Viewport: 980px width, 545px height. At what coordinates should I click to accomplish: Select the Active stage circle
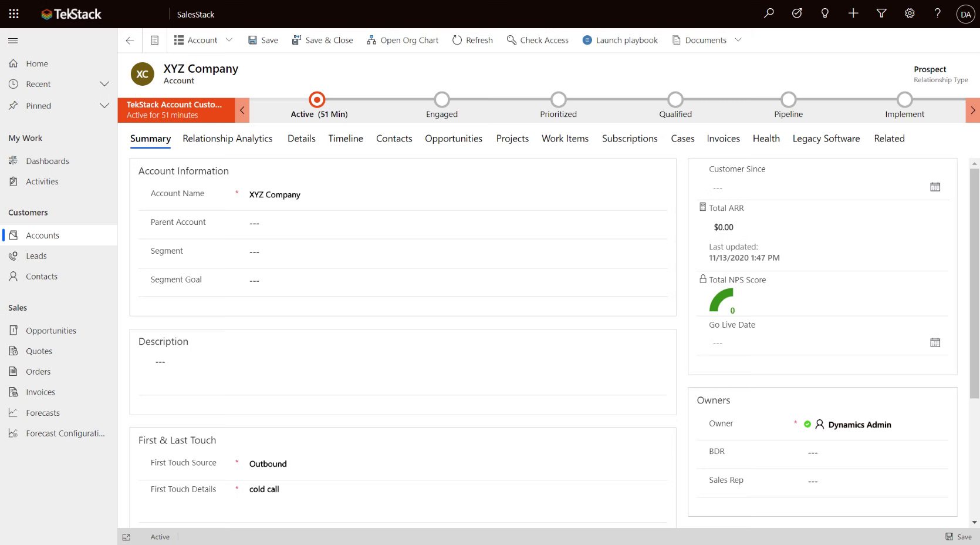[x=317, y=99]
